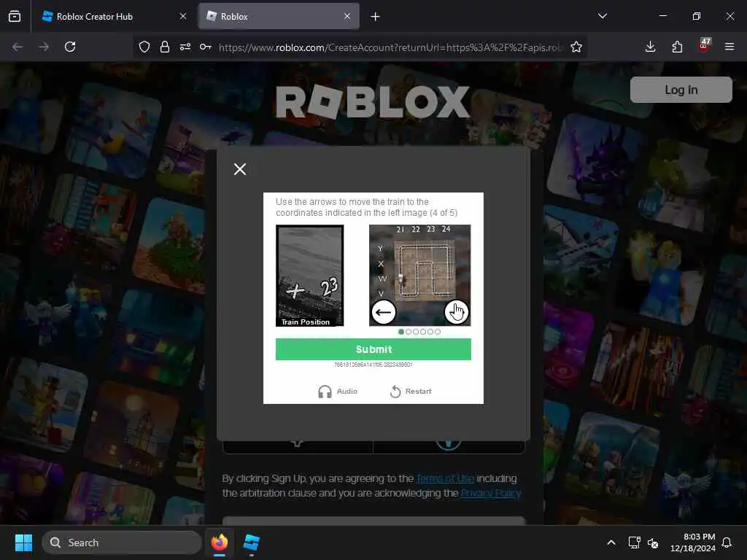Open a new browser tab
The height and width of the screenshot is (560, 747).
(x=376, y=17)
